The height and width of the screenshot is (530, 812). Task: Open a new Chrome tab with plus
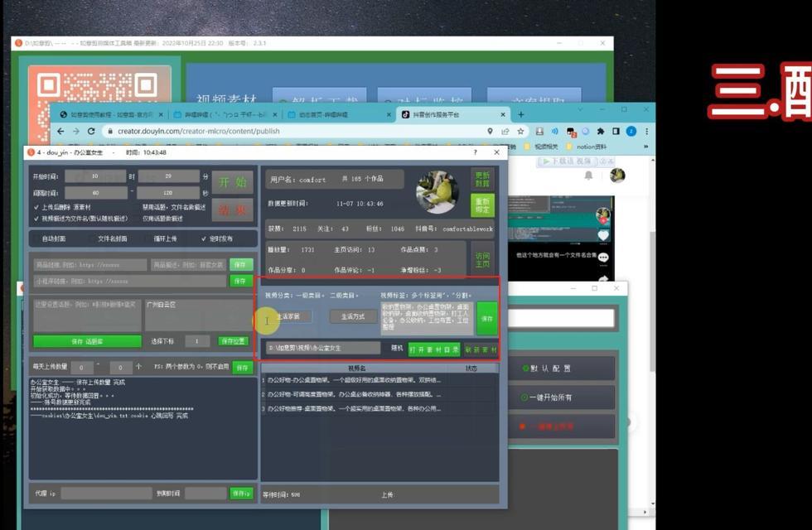coord(521,114)
